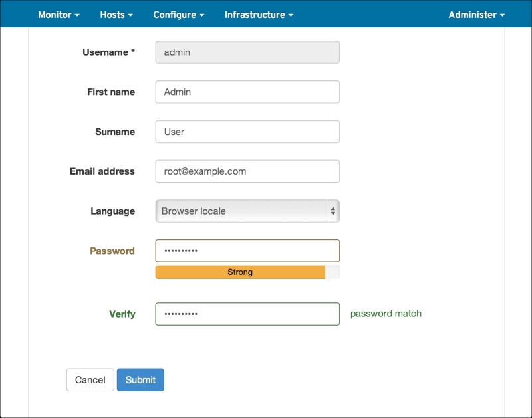This screenshot has height=418, width=532.
Task: Open the Language Browser locale dropdown
Action: [x=247, y=211]
